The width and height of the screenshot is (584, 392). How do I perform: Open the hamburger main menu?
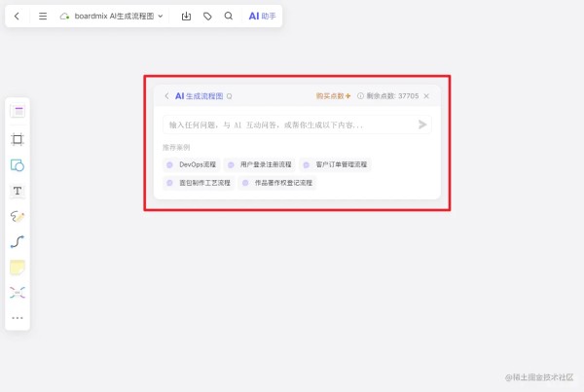click(x=43, y=16)
